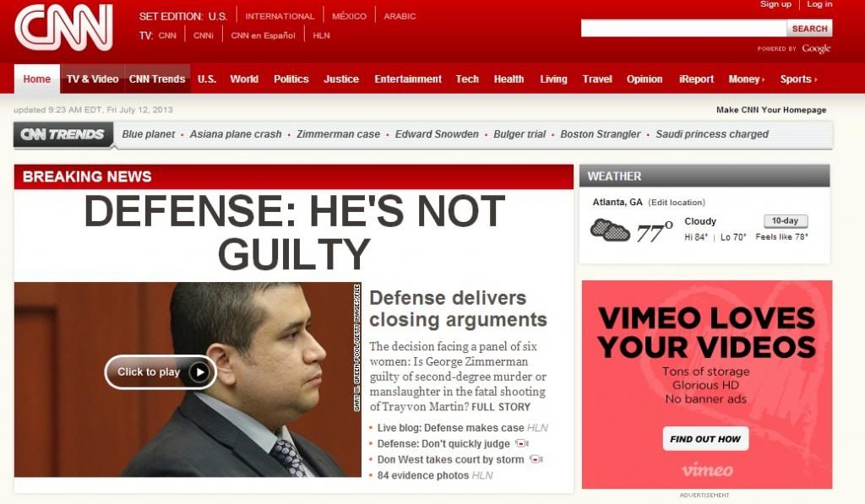Screen dimensions: 865x504
Task: Click Make CNN Your Homepage
Action: click(771, 110)
